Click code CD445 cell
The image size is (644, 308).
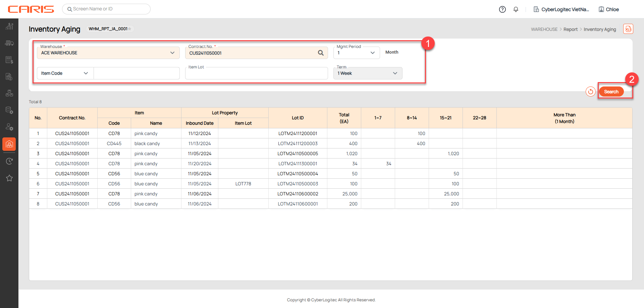pos(114,143)
